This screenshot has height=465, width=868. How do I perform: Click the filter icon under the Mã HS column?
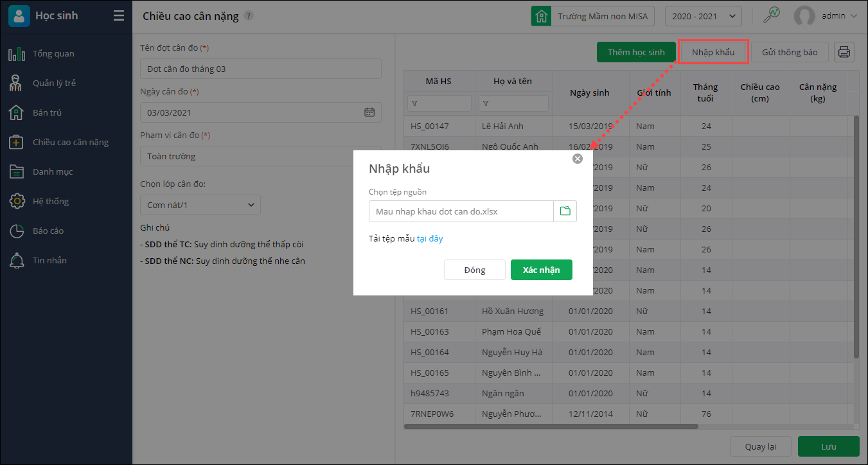pyautogui.click(x=414, y=103)
